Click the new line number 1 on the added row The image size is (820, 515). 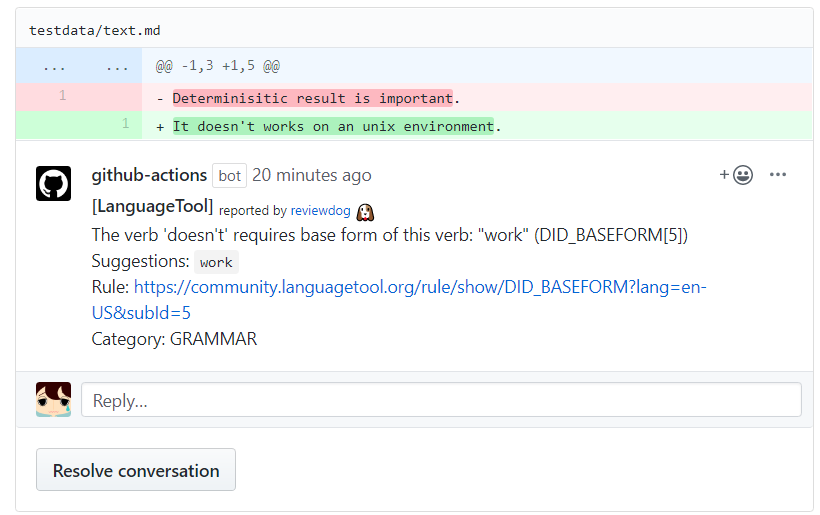tap(126, 123)
